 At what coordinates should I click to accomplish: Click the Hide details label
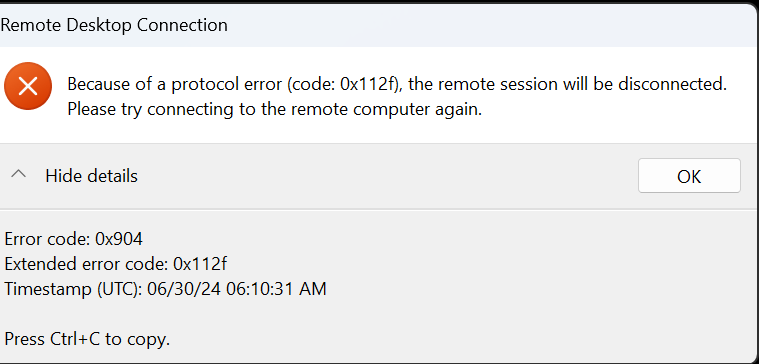point(91,176)
